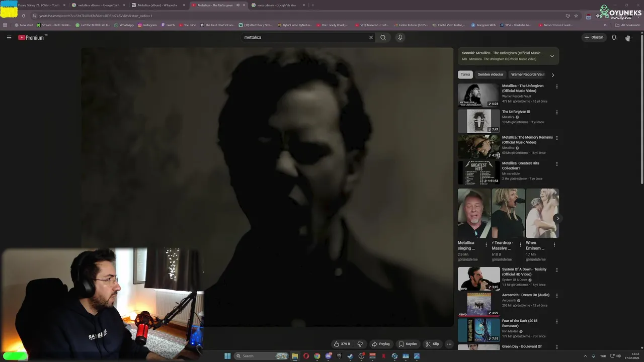Click Oluştur create button
This screenshot has width=644, height=362.
click(594, 37)
